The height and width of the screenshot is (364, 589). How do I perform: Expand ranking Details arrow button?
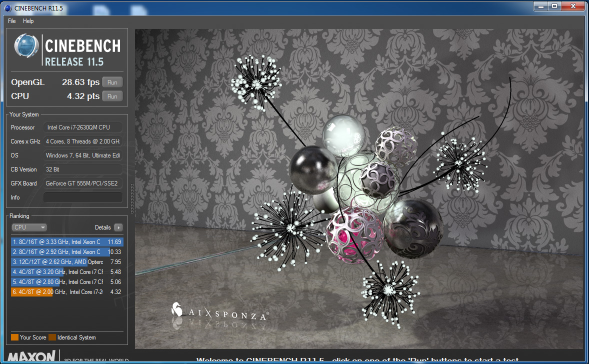point(118,227)
